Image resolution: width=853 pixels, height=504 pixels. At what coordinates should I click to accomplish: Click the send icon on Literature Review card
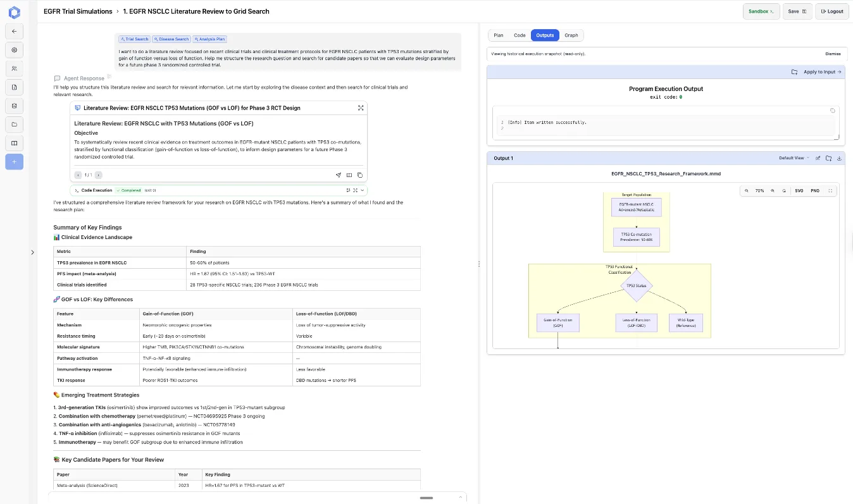click(x=339, y=175)
